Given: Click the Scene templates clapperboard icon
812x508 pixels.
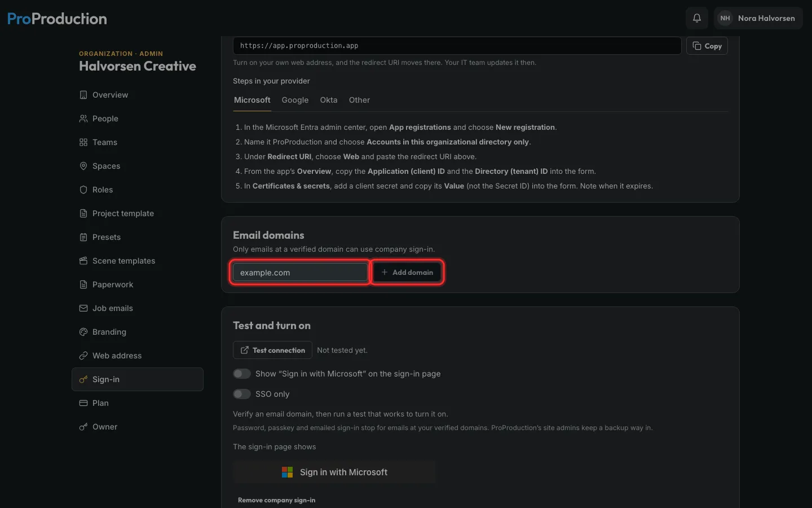Looking at the screenshot, I should pos(83,261).
